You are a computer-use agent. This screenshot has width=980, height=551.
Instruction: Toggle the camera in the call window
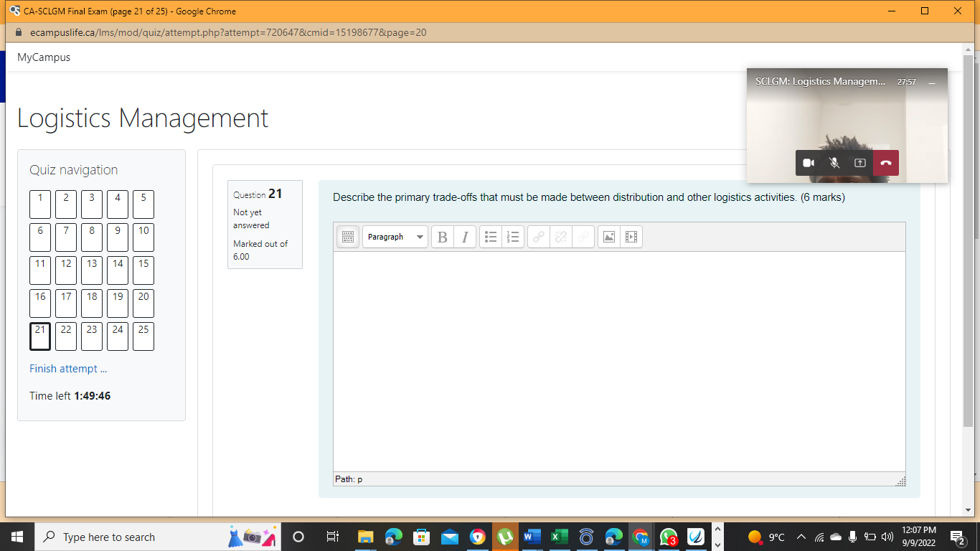[x=809, y=163]
